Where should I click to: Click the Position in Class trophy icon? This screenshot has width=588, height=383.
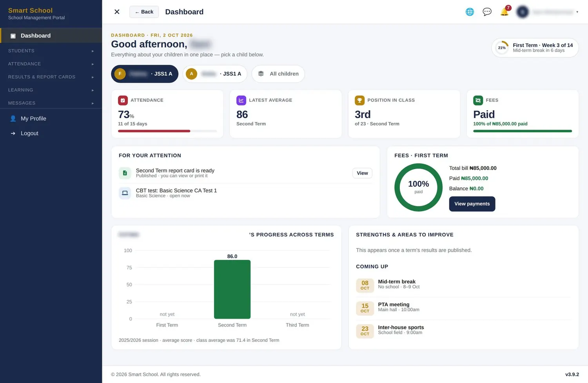point(359,100)
